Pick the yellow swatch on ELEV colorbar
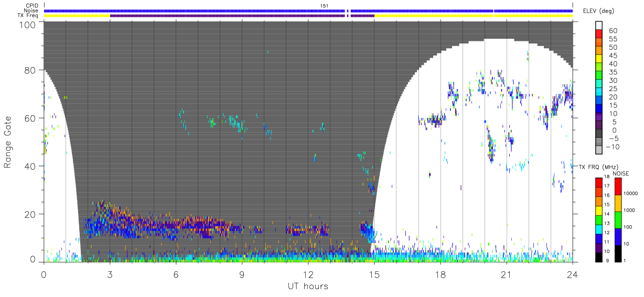This screenshot has height=297, width=644. pyautogui.click(x=599, y=60)
